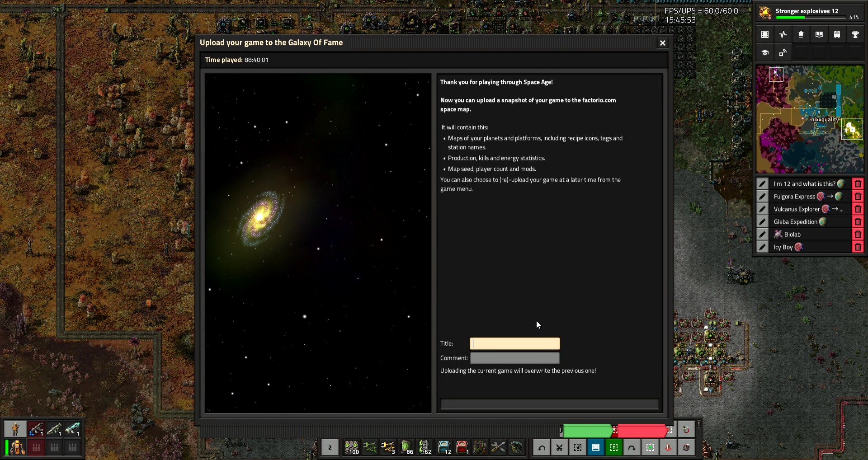Select quickbar green inserter item
The height and width of the screenshot is (460, 868).
pos(370,447)
